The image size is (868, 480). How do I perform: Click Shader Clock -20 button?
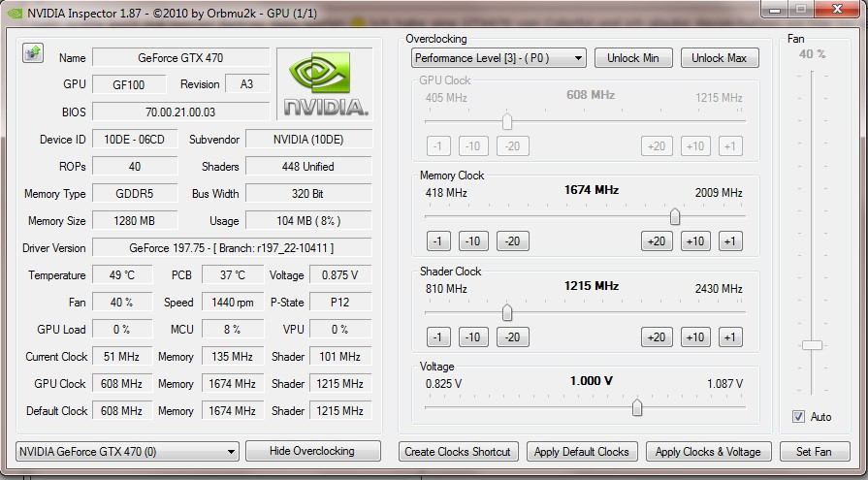513,337
